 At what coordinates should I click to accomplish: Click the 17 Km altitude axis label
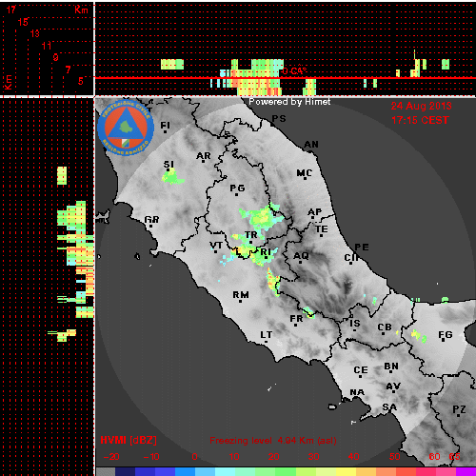click(11, 10)
